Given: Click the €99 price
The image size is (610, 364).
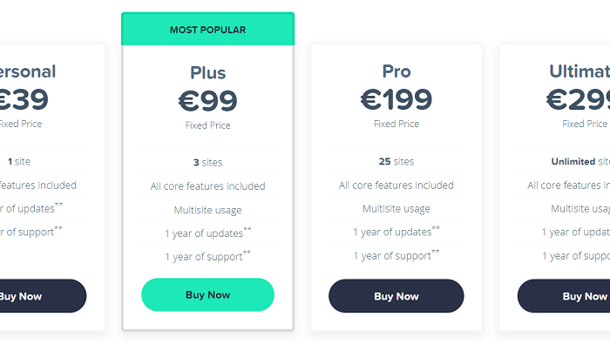Looking at the screenshot, I should click(x=207, y=100).
